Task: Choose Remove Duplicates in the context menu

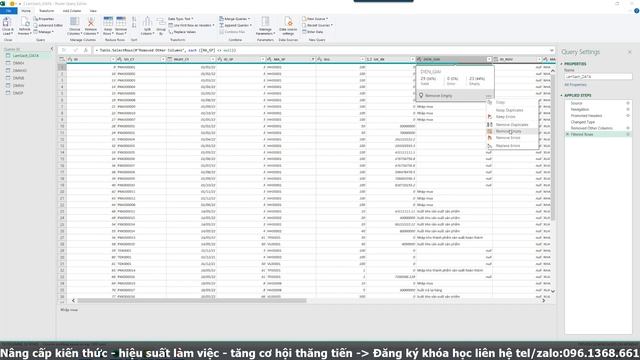Action: click(512, 124)
